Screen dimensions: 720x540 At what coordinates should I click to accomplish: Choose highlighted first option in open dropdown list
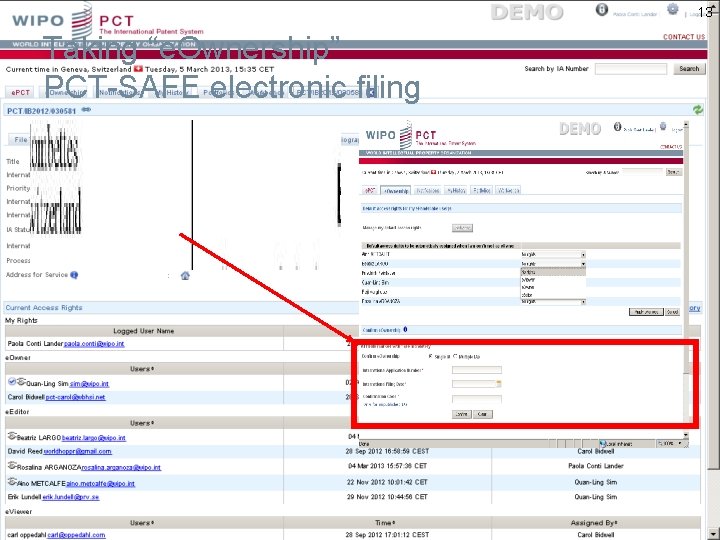point(553,272)
